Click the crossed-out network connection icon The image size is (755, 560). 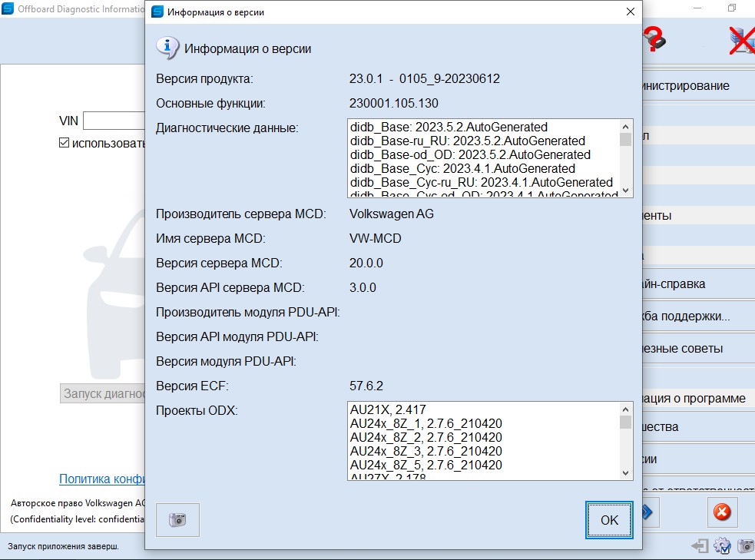pyautogui.click(x=740, y=40)
